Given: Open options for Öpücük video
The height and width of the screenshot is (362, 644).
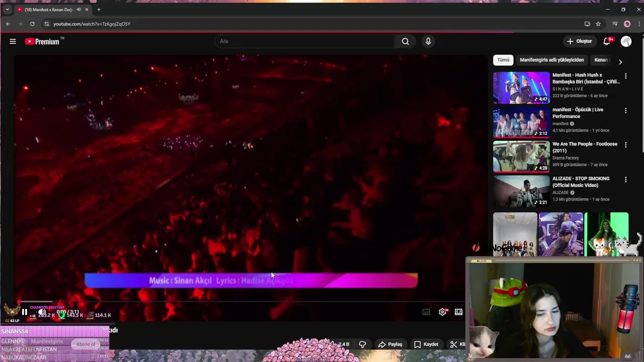Looking at the screenshot, I should (625, 110).
